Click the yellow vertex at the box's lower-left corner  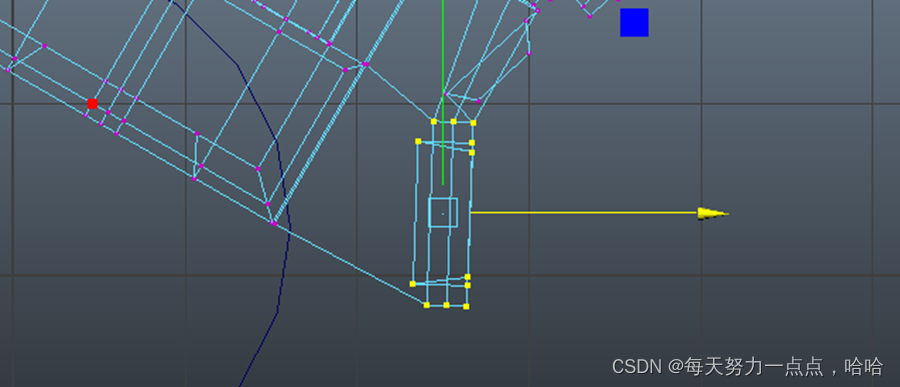click(413, 284)
